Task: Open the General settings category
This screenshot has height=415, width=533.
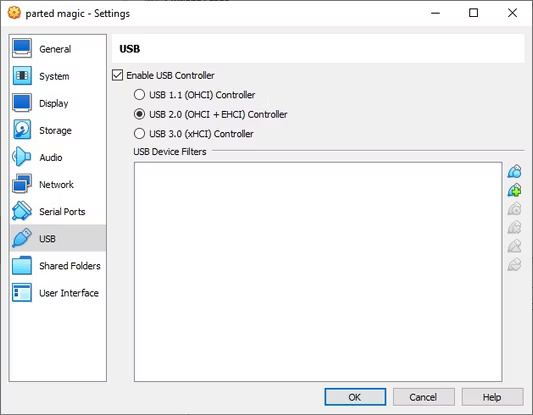Action: point(58,49)
